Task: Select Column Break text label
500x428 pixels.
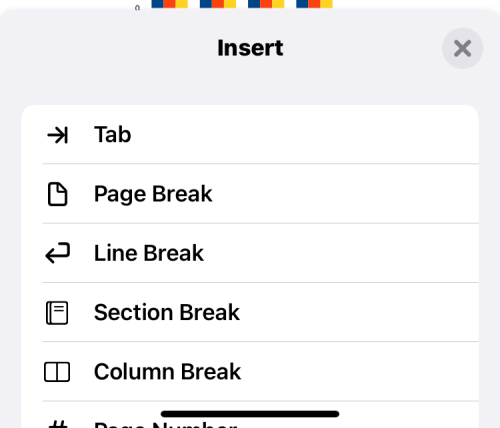Action: pos(167,372)
